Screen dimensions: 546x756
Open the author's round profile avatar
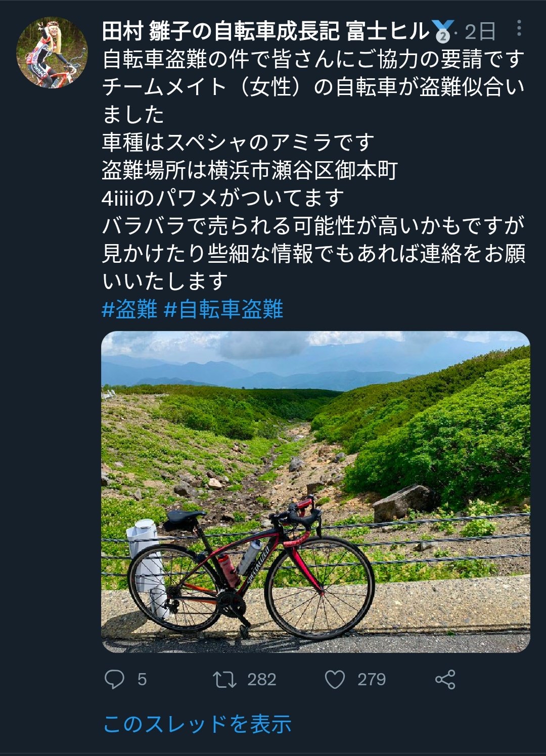click(52, 53)
